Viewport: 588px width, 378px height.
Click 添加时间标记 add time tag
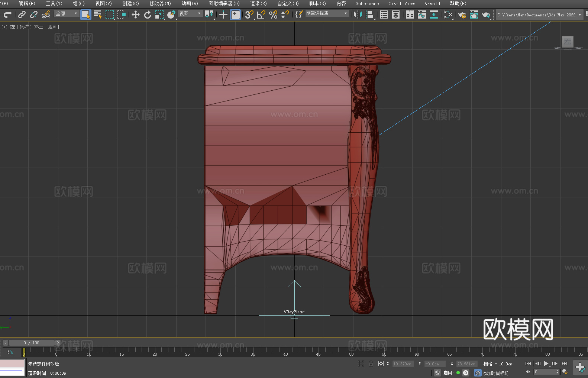495,373
